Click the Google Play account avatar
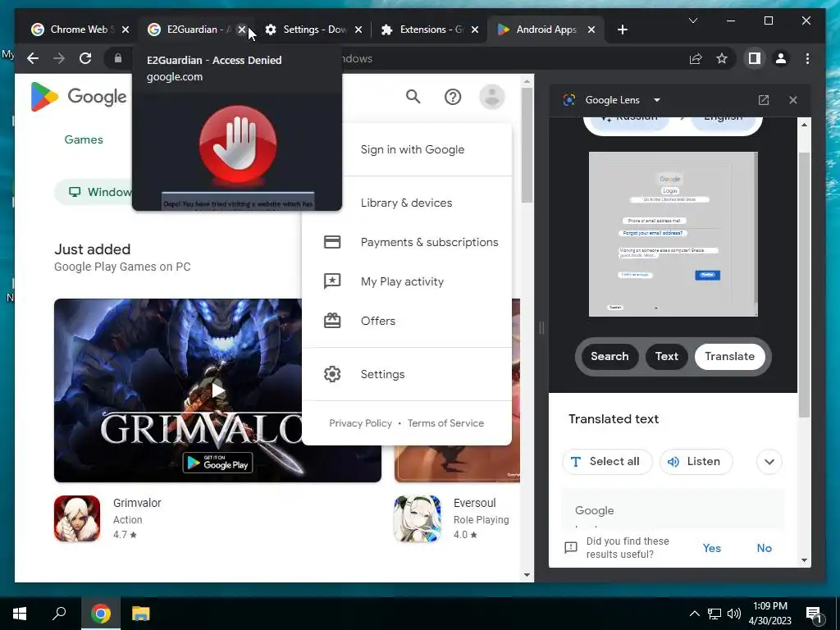The width and height of the screenshot is (840, 630). pos(492,97)
